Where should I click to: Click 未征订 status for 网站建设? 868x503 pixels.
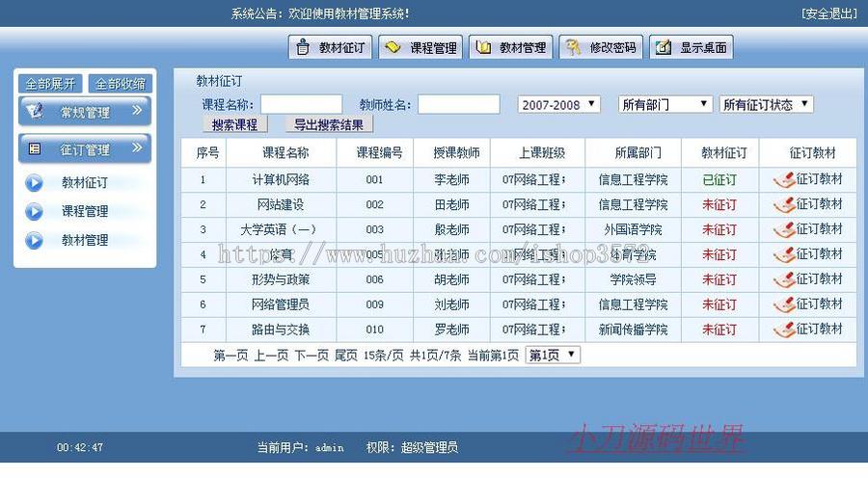(719, 204)
